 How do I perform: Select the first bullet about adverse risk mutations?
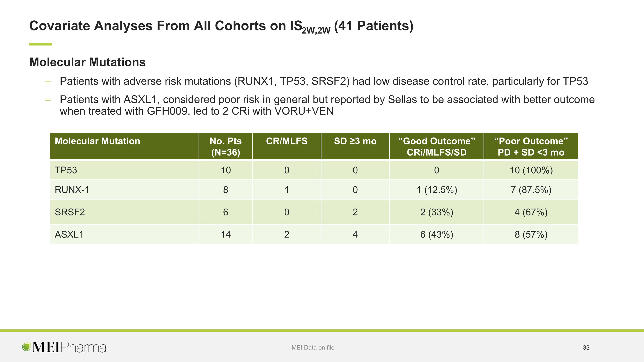coord(324,81)
